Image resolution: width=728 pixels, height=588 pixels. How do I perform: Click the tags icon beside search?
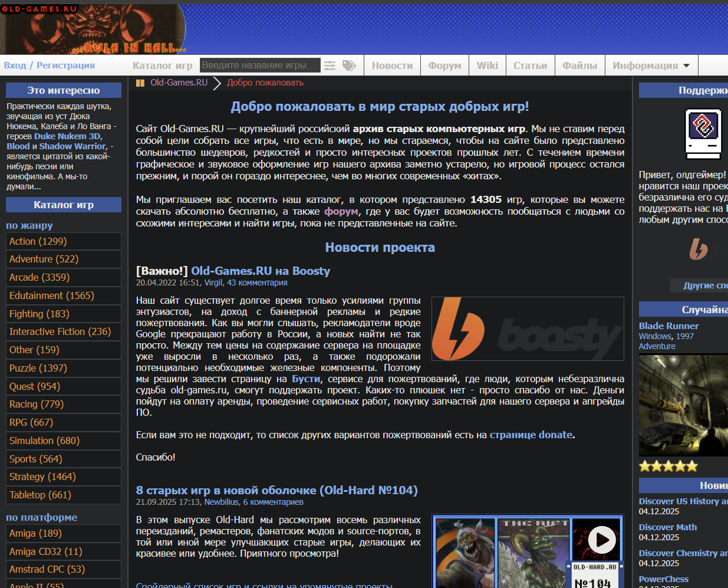click(x=350, y=65)
